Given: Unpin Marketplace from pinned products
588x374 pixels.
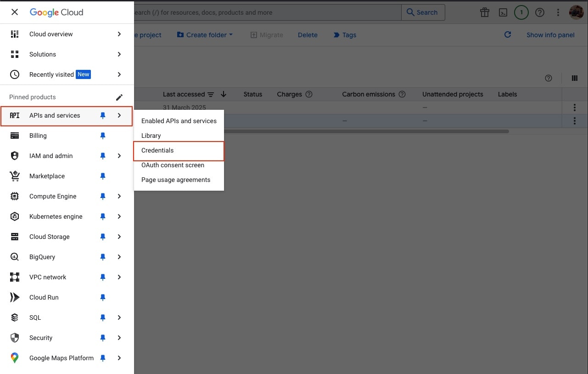Looking at the screenshot, I should [103, 176].
